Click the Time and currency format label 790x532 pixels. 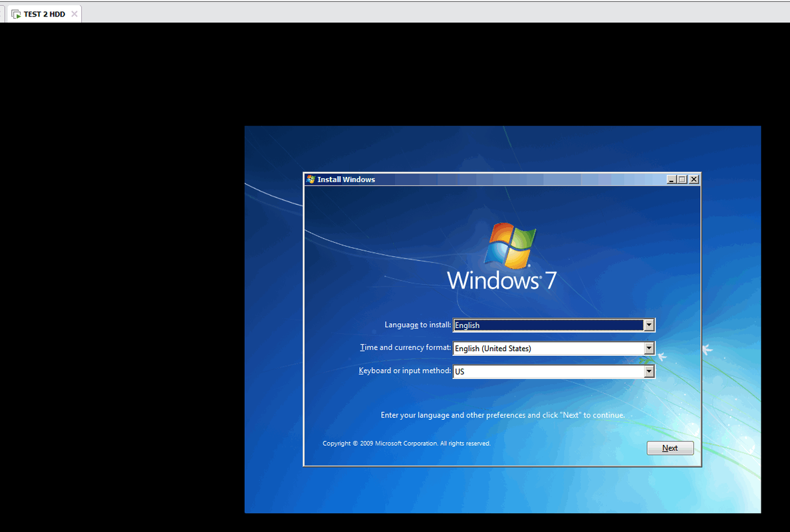[406, 348]
